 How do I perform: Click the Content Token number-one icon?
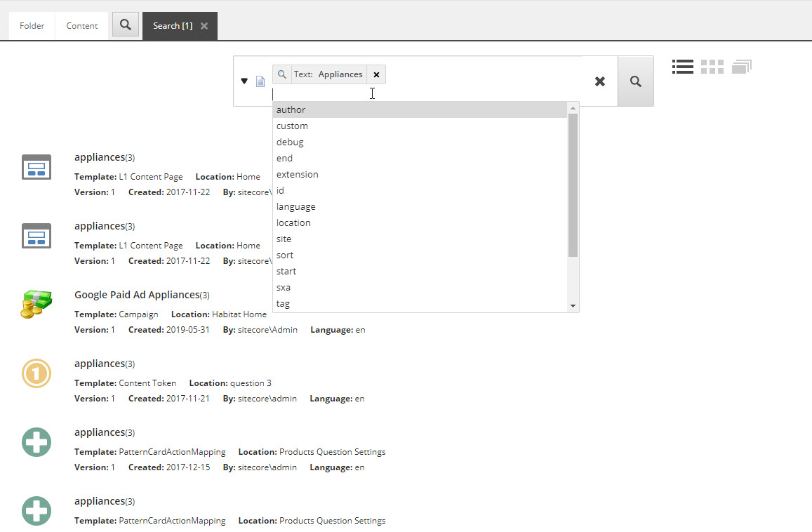click(36, 373)
